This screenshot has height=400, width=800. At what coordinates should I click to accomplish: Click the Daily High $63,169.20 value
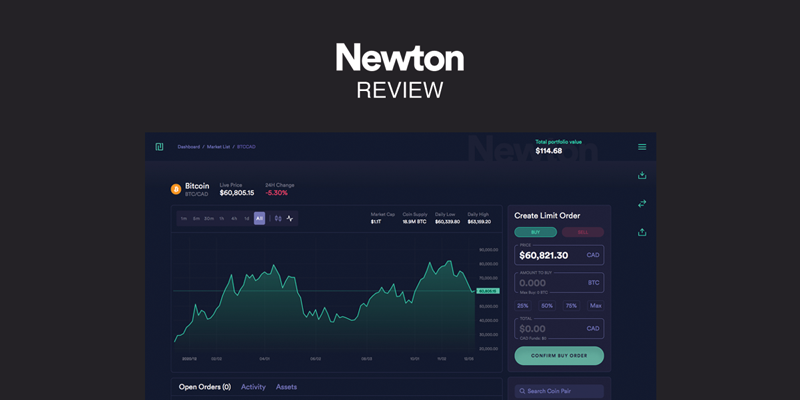(x=479, y=222)
